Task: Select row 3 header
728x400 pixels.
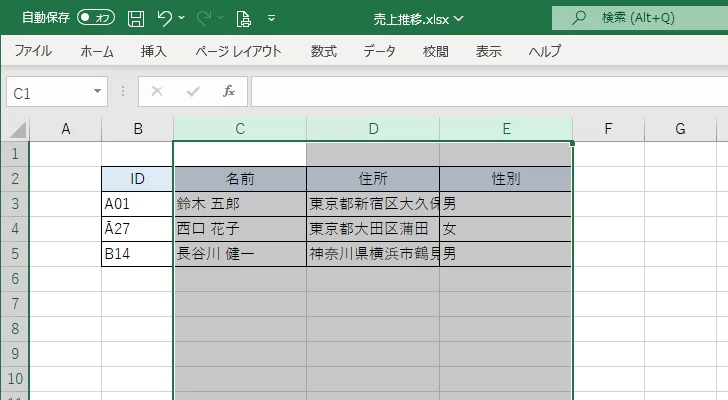Action: point(15,204)
